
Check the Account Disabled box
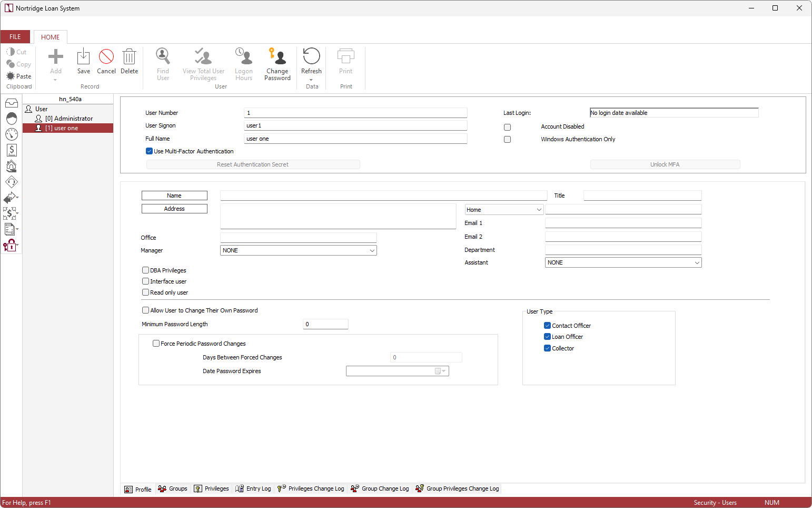tap(507, 127)
